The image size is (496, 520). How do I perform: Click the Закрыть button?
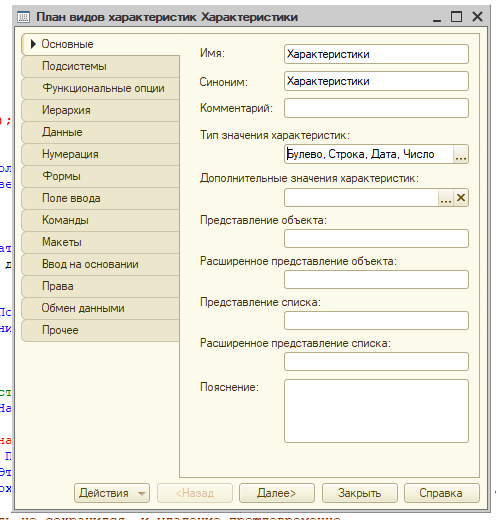tap(359, 493)
